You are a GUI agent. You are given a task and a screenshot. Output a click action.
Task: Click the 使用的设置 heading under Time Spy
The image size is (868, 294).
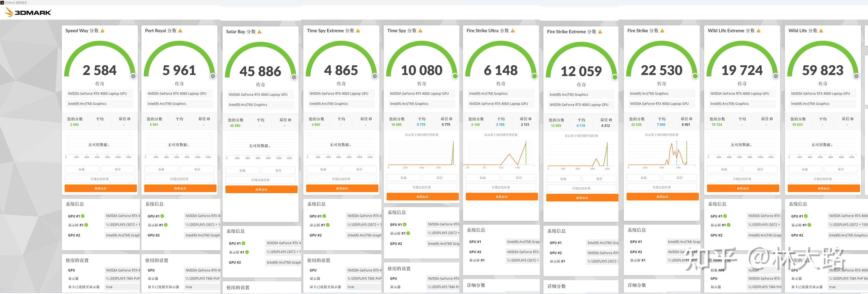pyautogui.click(x=399, y=269)
